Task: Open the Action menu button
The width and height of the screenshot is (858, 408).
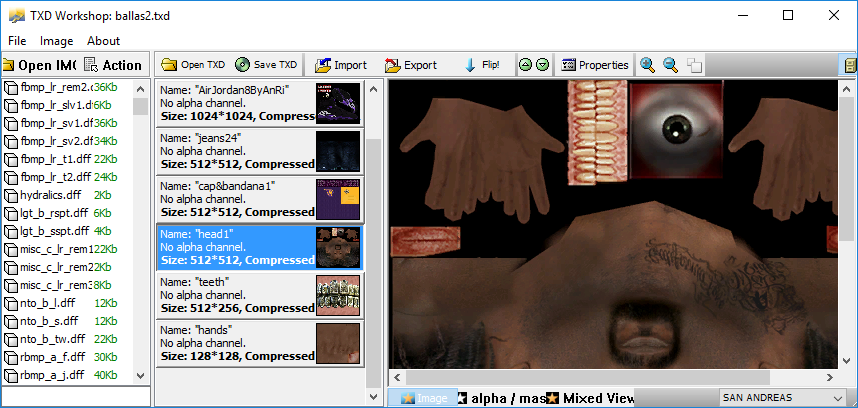Action: coord(114,65)
